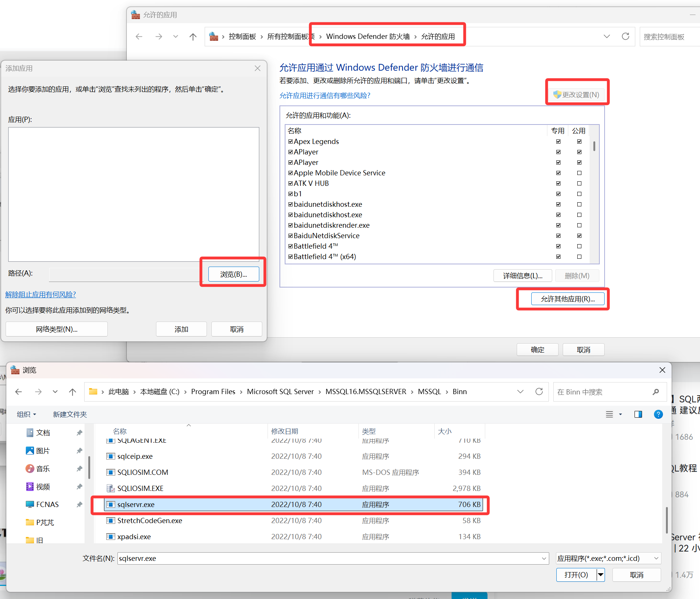
Task: Go up one level in Allowed apps window
Action: [x=193, y=36]
